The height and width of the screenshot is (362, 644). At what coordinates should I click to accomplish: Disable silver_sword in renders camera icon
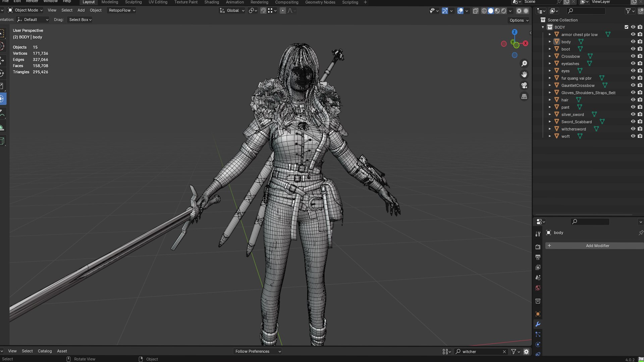point(640,114)
